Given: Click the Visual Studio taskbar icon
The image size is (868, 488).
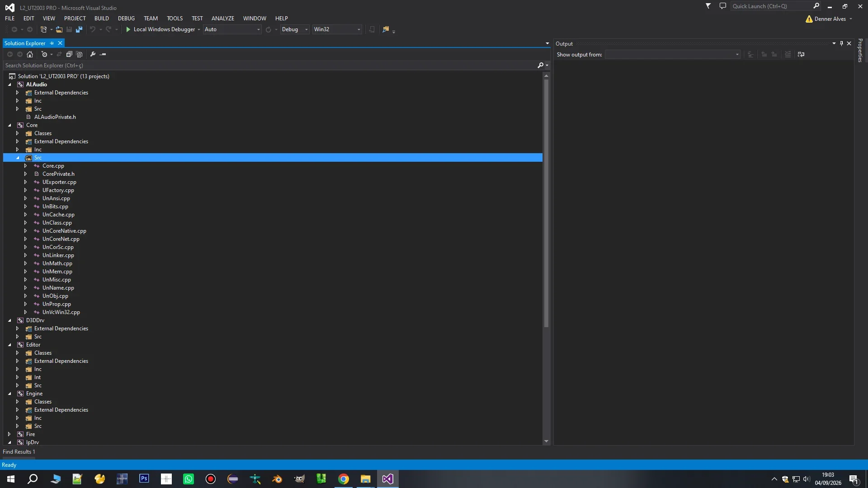Looking at the screenshot, I should (x=388, y=479).
